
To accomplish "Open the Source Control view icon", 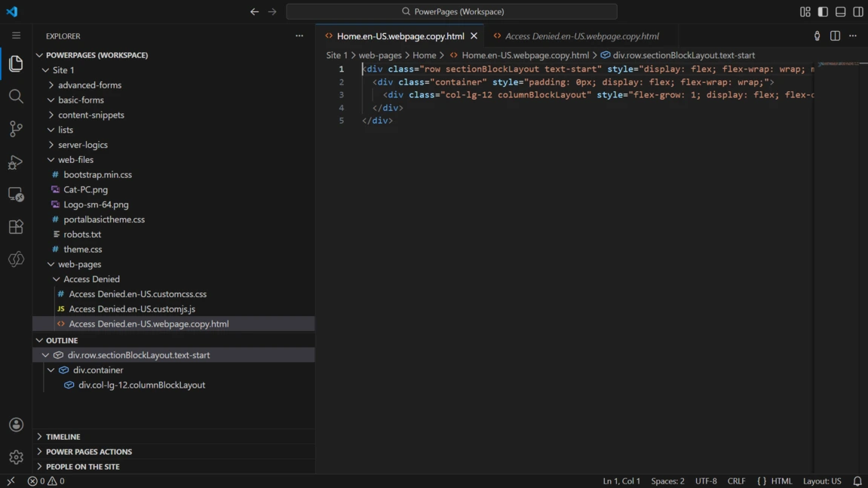I will pos(16,129).
